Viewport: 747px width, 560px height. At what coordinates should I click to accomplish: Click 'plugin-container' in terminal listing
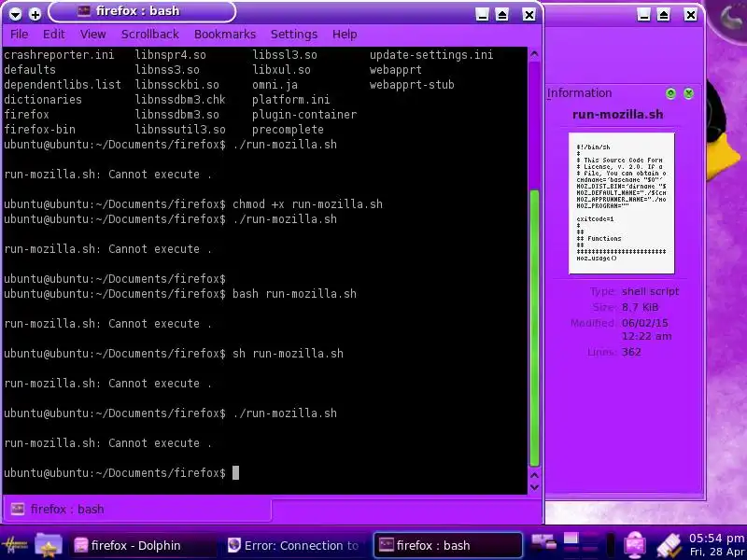pos(304,115)
